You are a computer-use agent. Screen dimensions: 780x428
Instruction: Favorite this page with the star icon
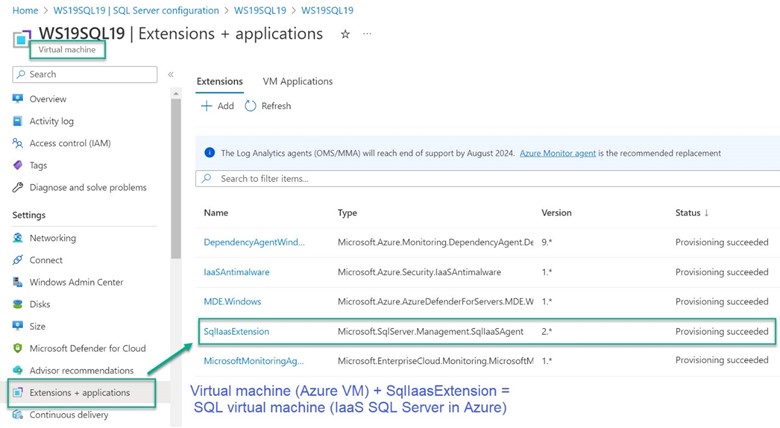click(345, 34)
